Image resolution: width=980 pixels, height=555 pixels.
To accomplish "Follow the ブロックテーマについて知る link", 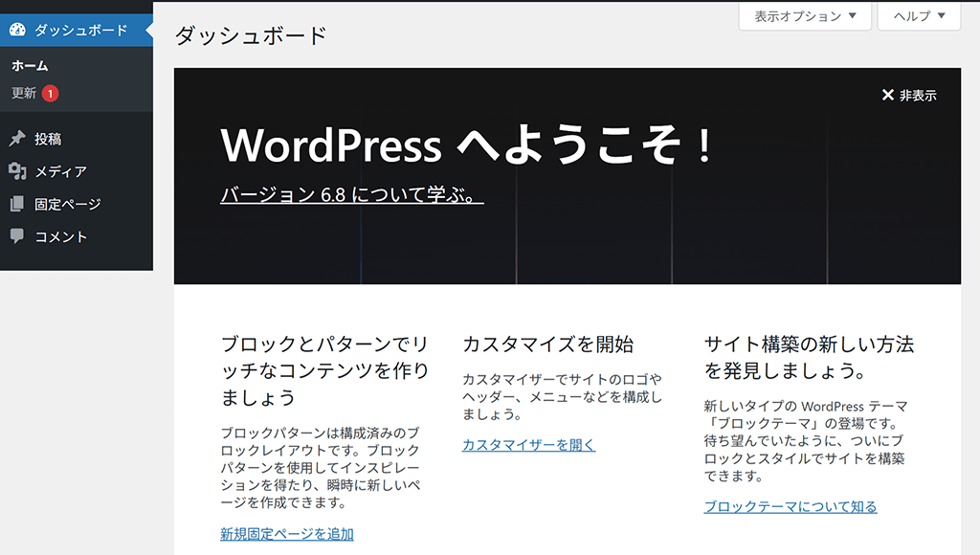I will (791, 507).
